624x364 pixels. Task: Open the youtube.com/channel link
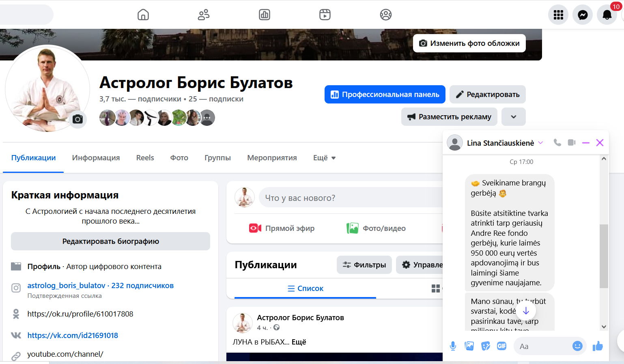click(65, 354)
